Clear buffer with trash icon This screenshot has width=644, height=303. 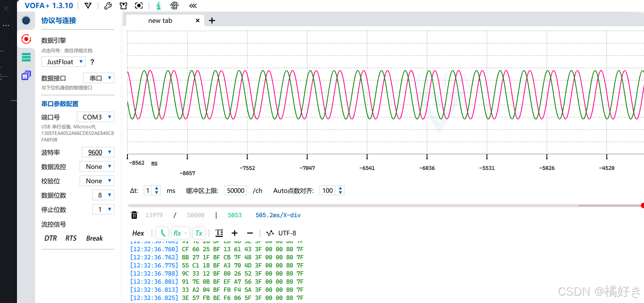[134, 215]
